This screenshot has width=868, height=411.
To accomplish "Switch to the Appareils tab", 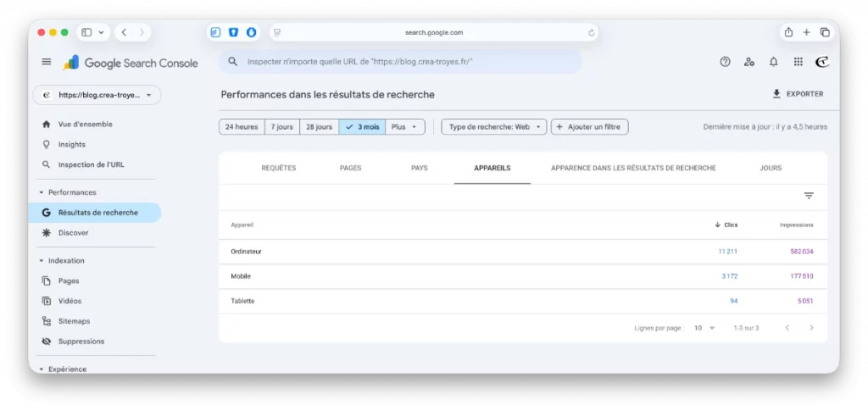I will point(492,168).
